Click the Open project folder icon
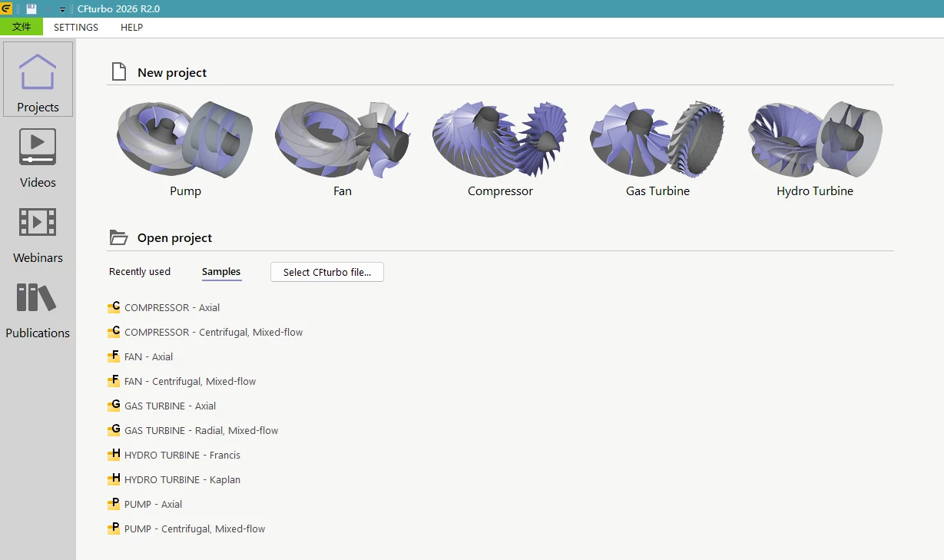 [x=118, y=237]
